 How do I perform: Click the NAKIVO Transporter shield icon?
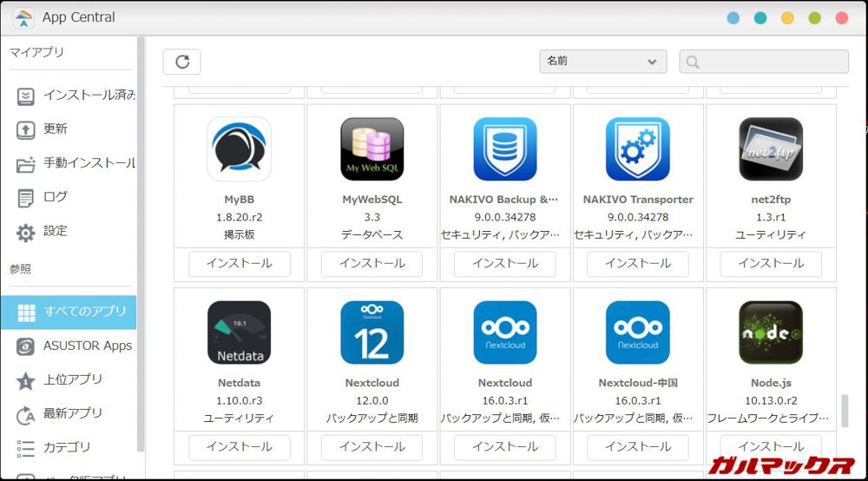(637, 149)
